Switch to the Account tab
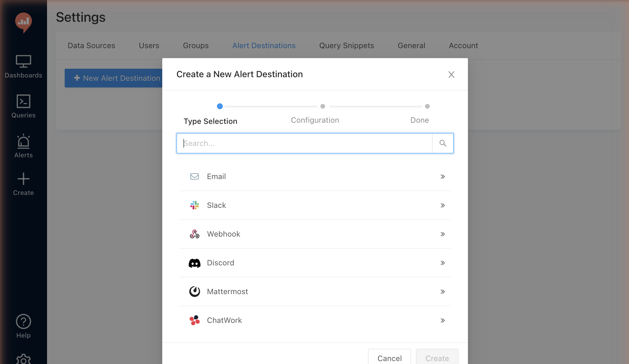Screen dimensions: 629x364 (464, 45)
